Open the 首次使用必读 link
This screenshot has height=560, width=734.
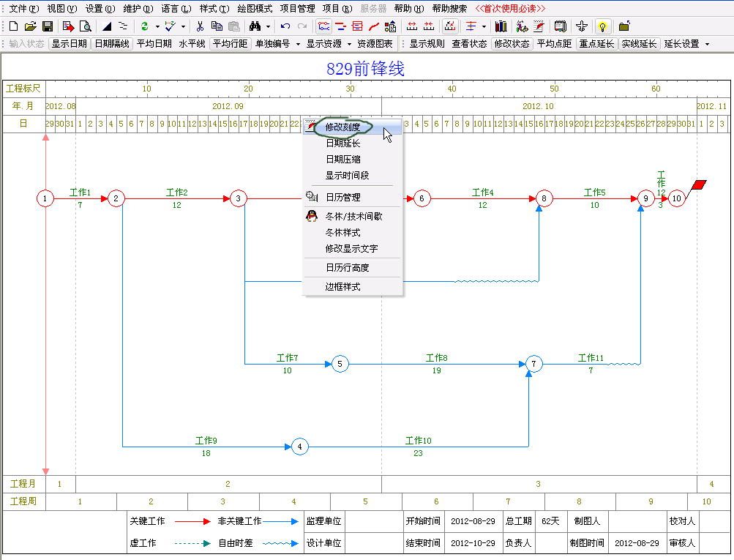point(510,9)
